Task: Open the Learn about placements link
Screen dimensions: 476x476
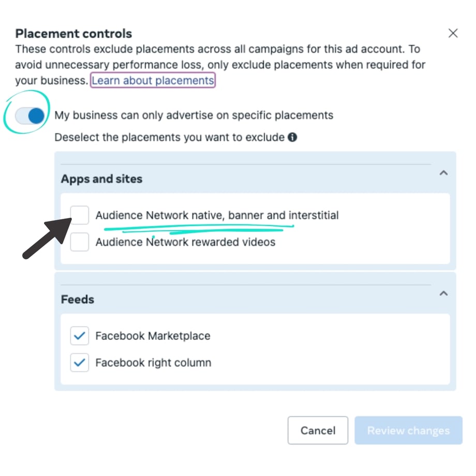Action: tap(153, 80)
